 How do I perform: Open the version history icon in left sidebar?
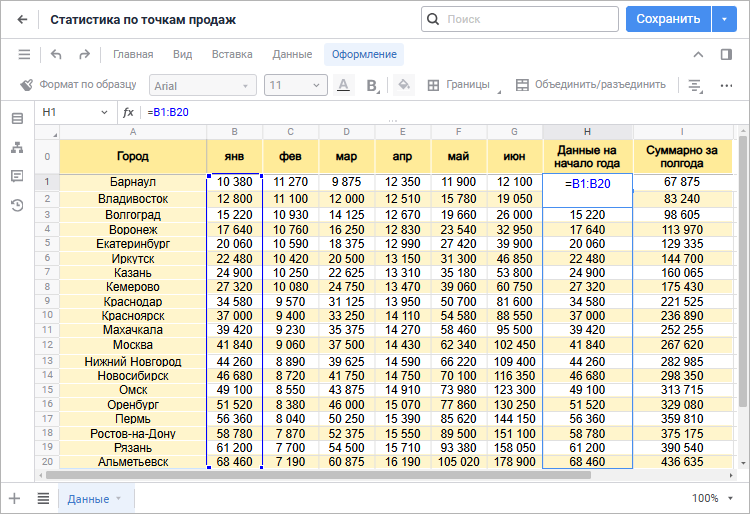(17, 205)
